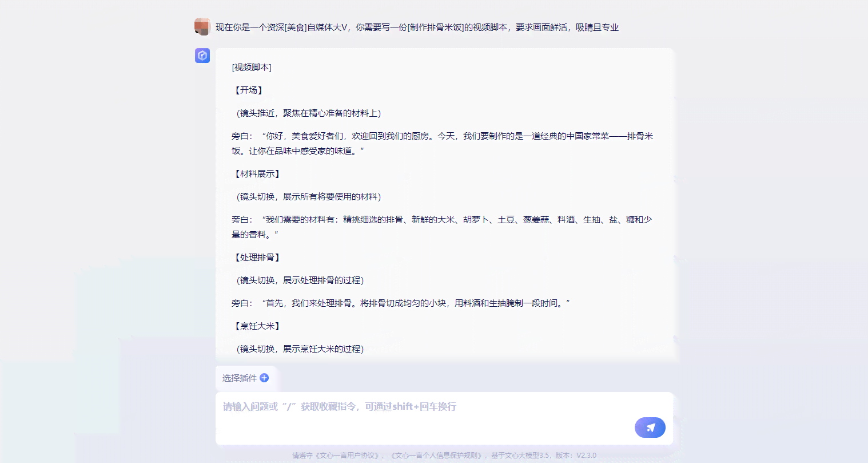Click the user avatar beside the prompt
The height and width of the screenshot is (463, 868).
point(202,27)
